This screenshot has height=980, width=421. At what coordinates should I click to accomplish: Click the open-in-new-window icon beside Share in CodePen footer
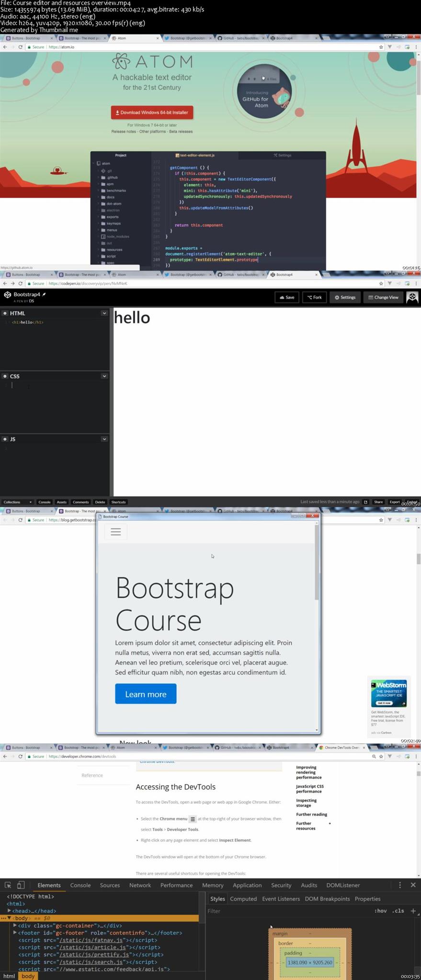[x=365, y=502]
